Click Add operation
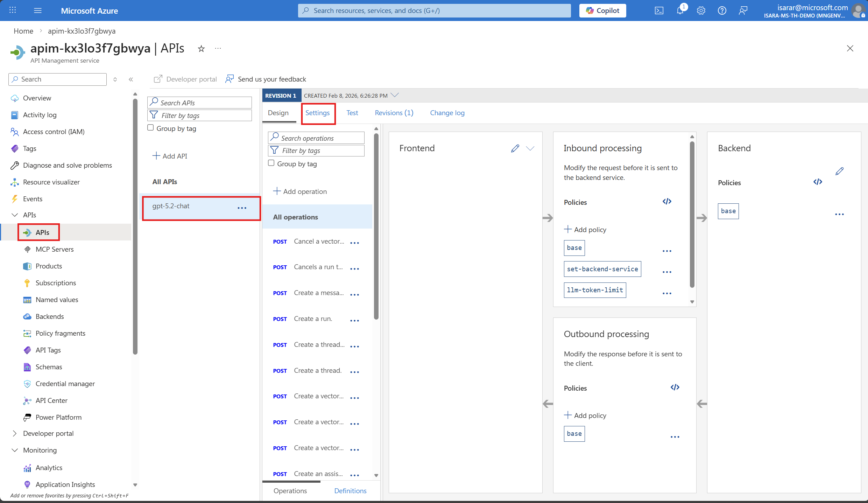The image size is (868, 503). [x=300, y=191]
